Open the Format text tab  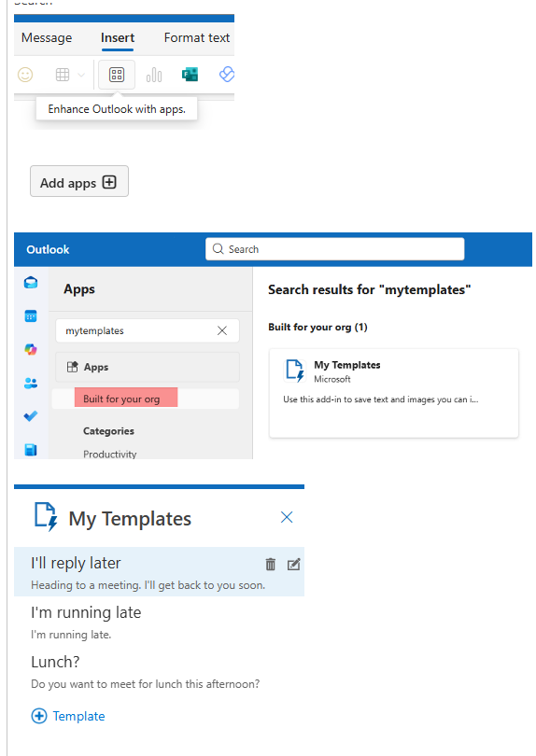(197, 37)
